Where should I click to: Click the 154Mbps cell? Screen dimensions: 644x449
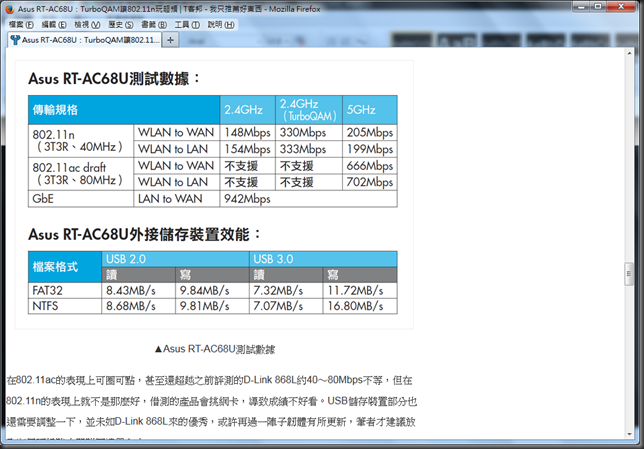coord(248,149)
